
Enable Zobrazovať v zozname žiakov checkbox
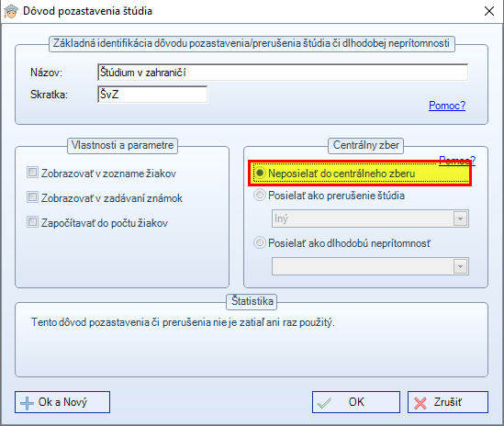[32, 173]
